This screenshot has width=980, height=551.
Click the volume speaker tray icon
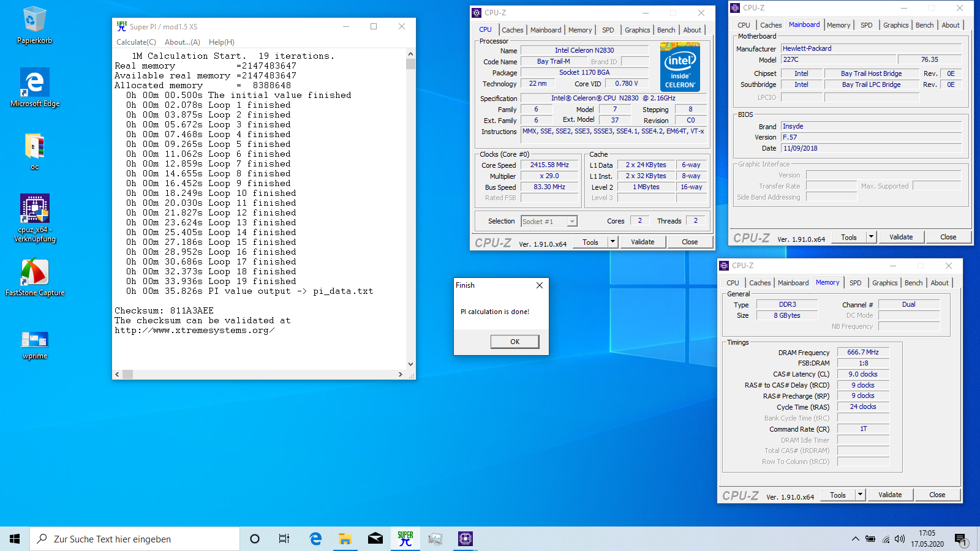point(900,539)
